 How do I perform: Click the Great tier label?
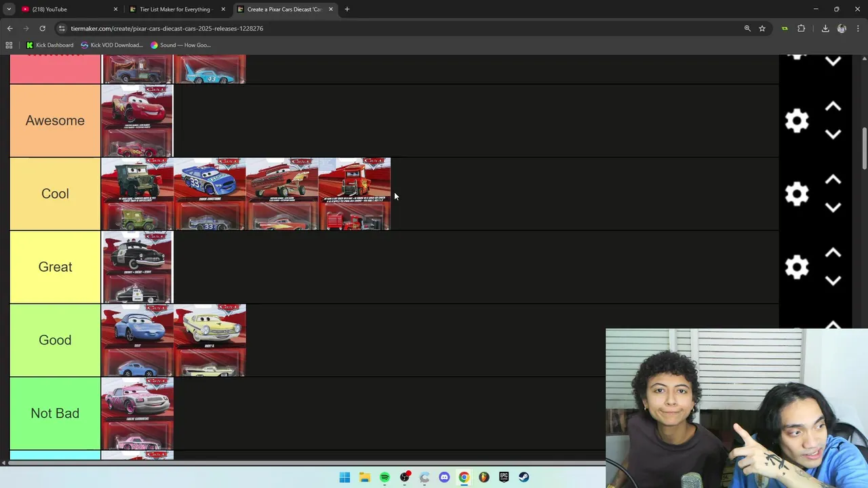click(55, 267)
